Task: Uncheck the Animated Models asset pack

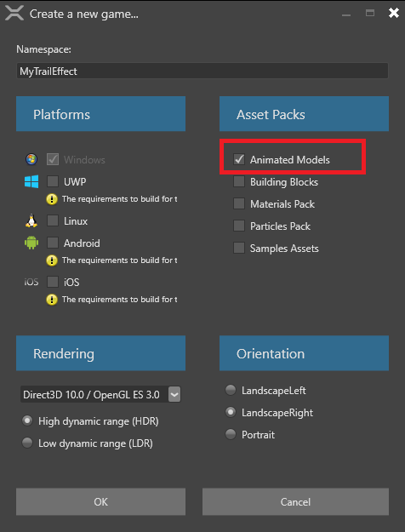Action: [239, 159]
